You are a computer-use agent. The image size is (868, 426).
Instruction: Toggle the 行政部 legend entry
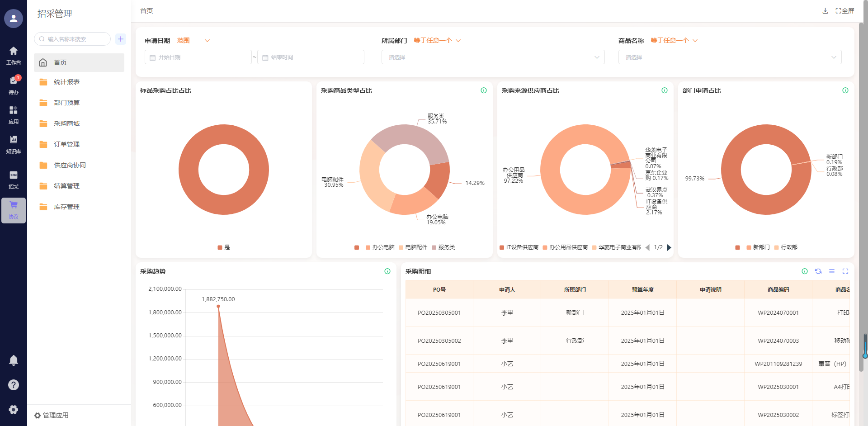[x=786, y=247]
